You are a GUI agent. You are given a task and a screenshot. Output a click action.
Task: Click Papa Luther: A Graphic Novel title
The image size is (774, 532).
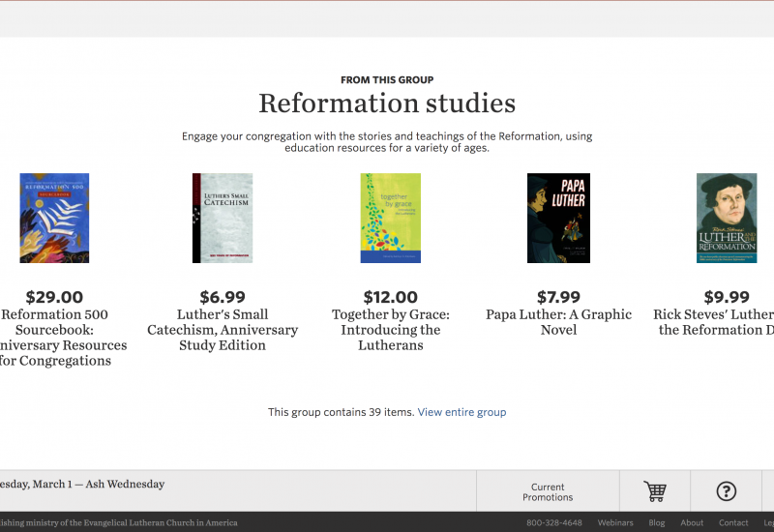pyautogui.click(x=558, y=322)
